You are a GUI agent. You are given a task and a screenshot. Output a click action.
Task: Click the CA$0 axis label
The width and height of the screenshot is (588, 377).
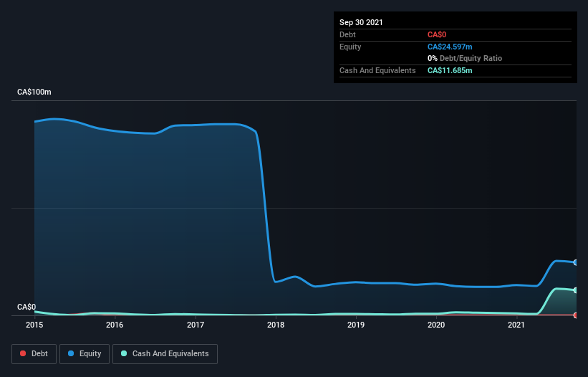[26, 307]
